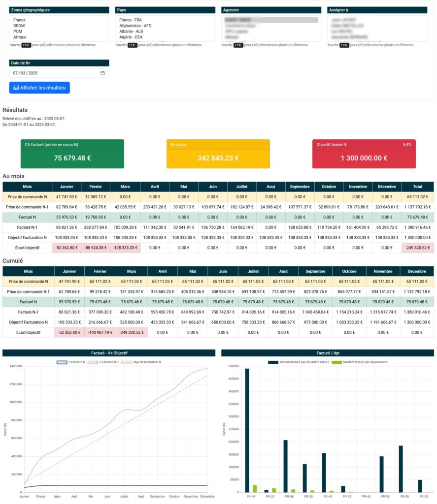Open the calendar picker icon in Date de fin
The height and width of the screenshot is (504, 437).
[102, 73]
